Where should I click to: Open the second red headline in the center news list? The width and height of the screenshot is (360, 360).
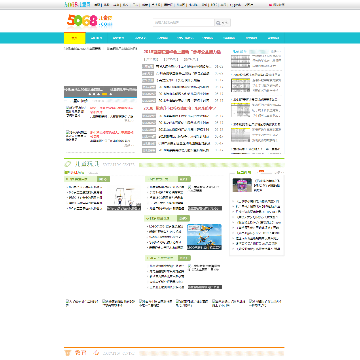click(179, 108)
